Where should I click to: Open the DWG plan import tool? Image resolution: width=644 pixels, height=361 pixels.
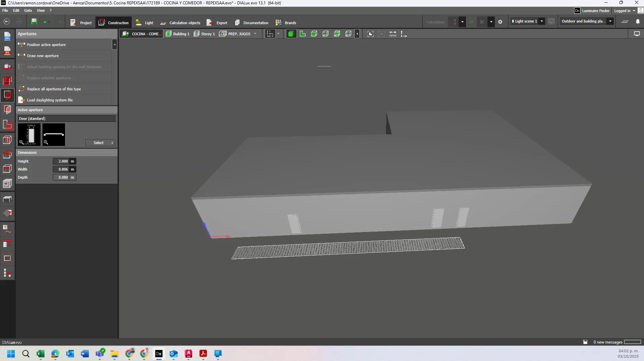pyautogui.click(x=7, y=36)
